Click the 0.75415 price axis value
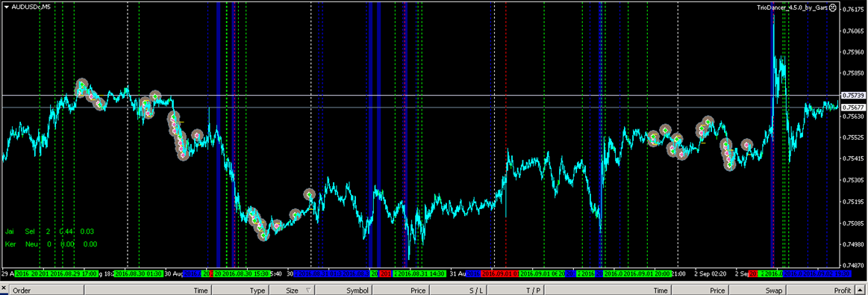The image size is (868, 295). point(852,159)
